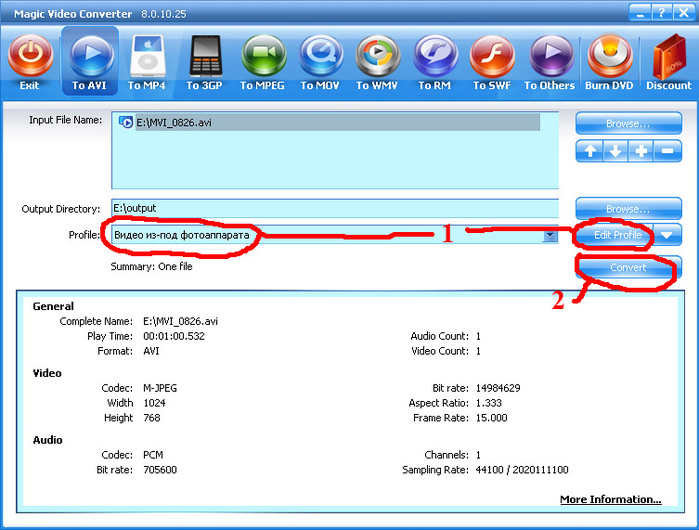Viewport: 699px width, 530px height.
Task: Open arrow menu beside Edit Profile
Action: 667,234
